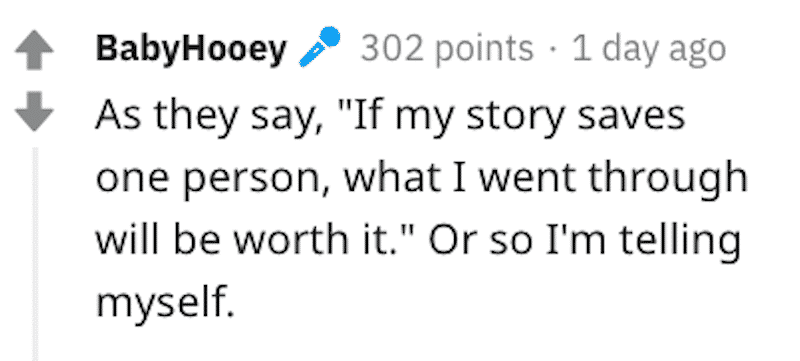
Task: Click the phrase 'Or so I'm telling'
Action: (x=584, y=239)
